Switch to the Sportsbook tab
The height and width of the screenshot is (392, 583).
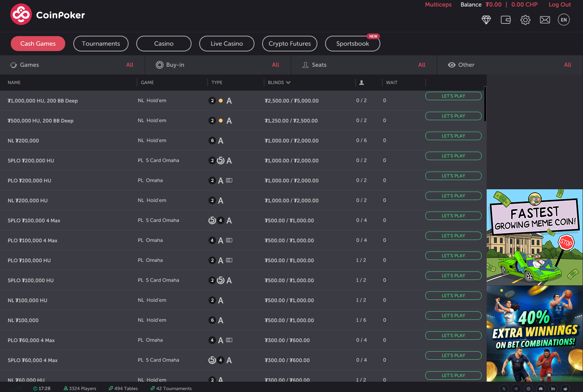point(352,44)
